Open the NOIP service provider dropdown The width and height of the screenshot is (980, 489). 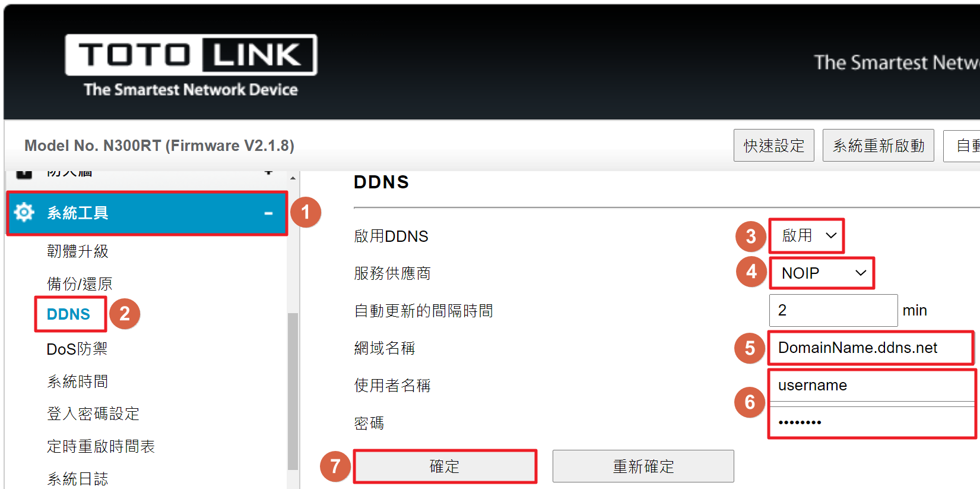point(822,273)
